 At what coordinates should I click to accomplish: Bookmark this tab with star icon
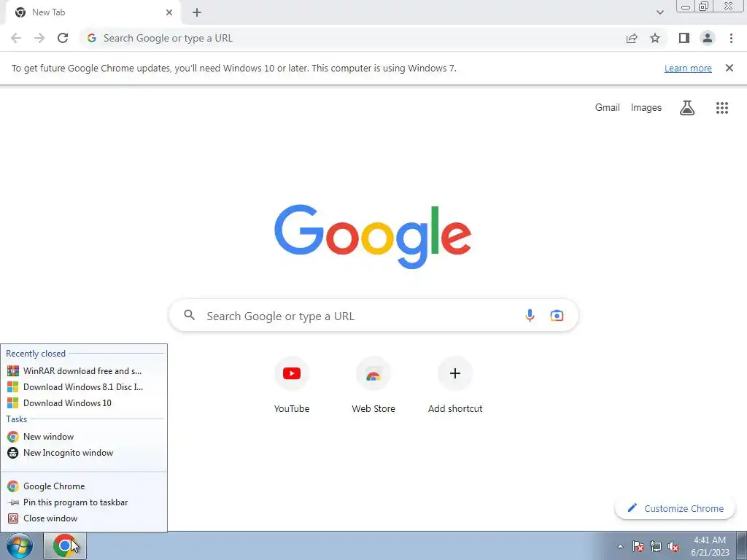(655, 38)
